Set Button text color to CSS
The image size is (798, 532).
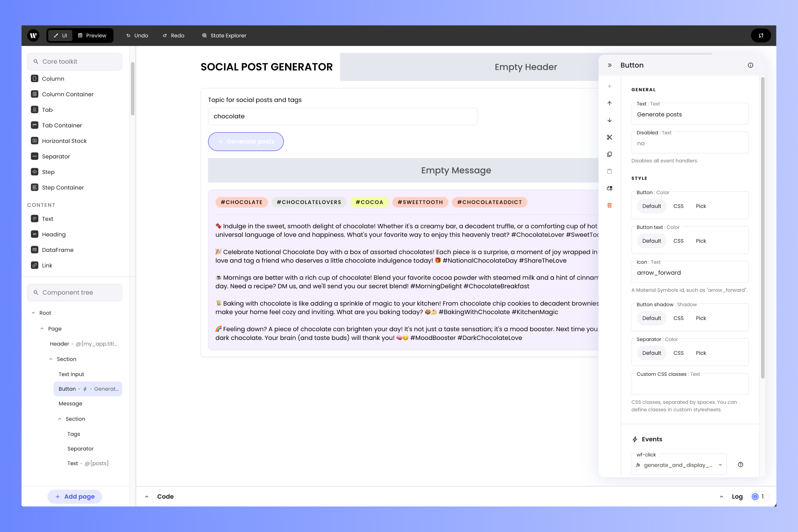678,241
